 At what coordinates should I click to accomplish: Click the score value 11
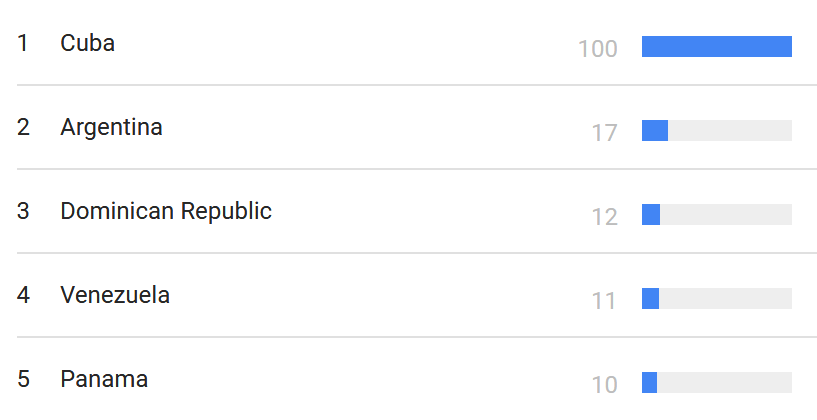pos(604,301)
